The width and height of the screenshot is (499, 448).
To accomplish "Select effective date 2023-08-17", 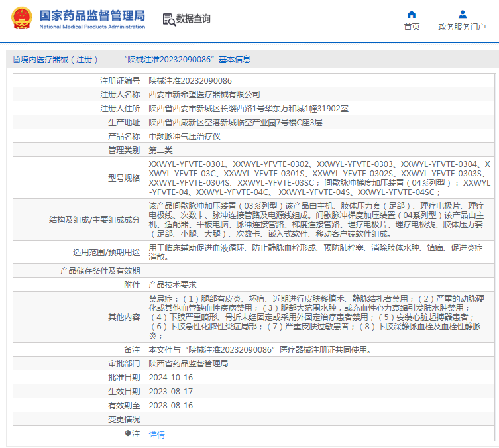I will (x=171, y=392).
